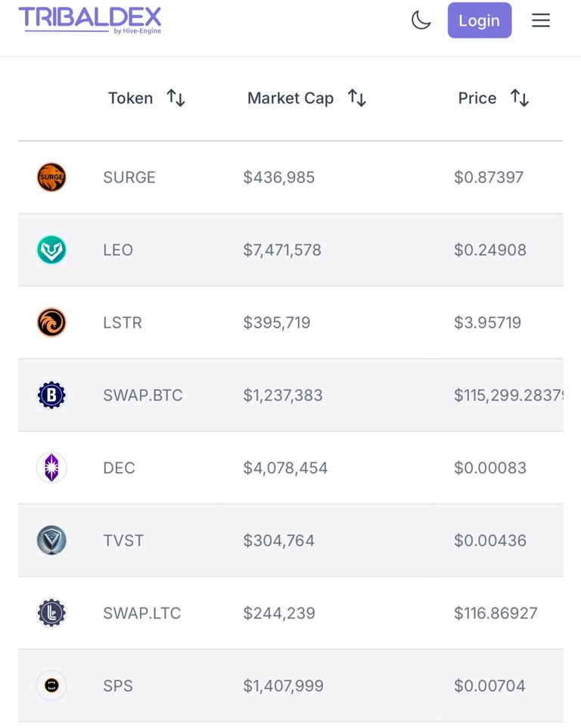Go to the TribalDex home logo

pos(90,20)
